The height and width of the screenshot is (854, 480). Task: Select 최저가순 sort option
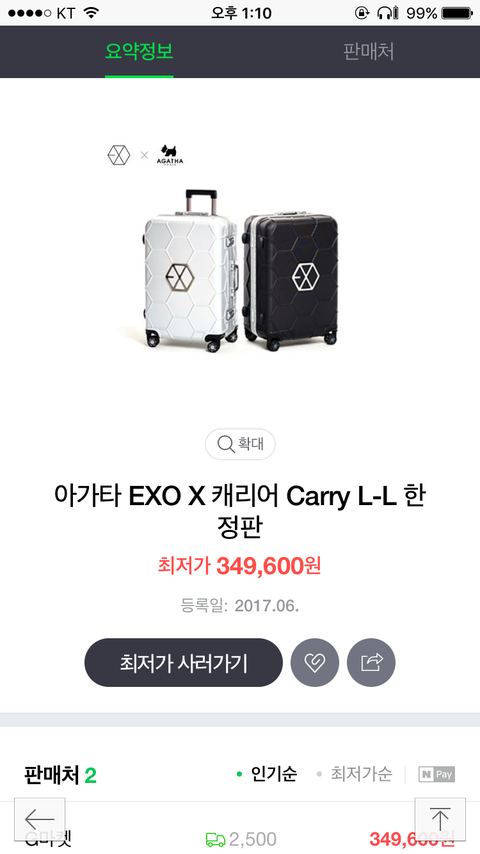coord(354,774)
